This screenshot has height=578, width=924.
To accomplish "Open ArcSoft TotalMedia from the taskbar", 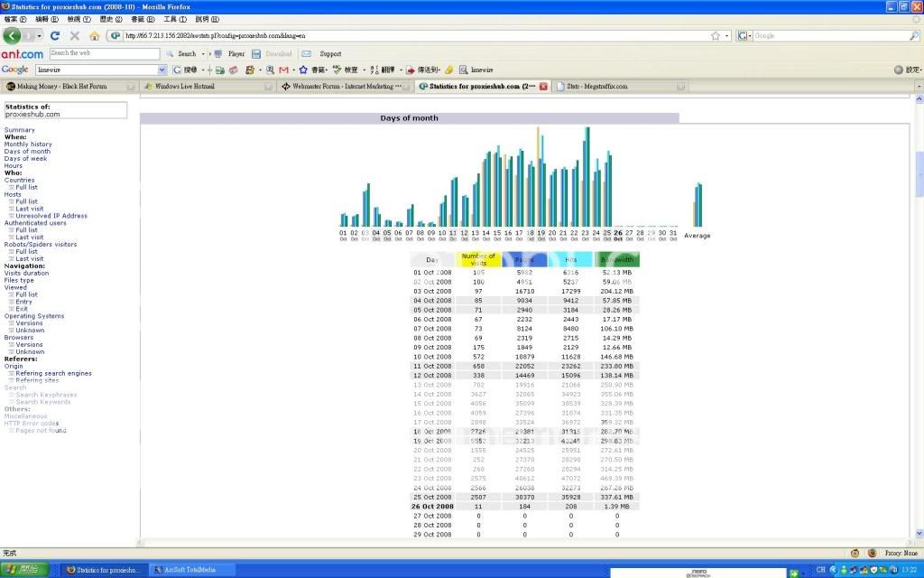I will pyautogui.click(x=191, y=570).
